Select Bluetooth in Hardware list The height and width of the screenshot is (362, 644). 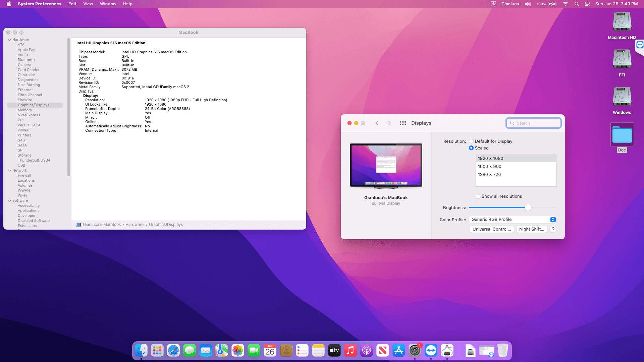[26, 60]
